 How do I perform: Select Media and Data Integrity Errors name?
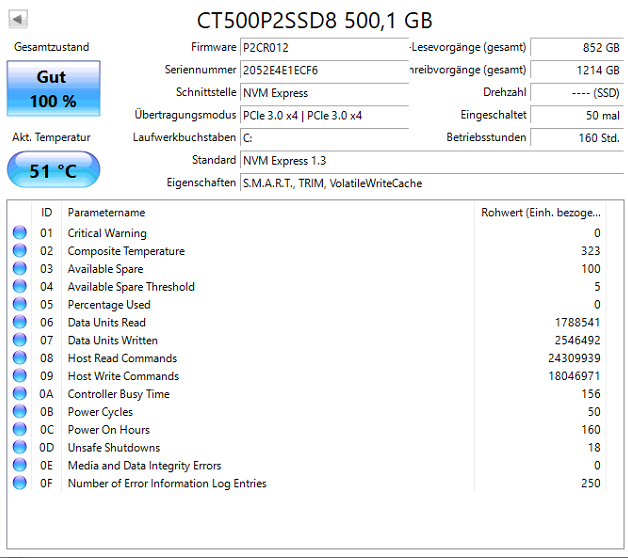point(144,465)
